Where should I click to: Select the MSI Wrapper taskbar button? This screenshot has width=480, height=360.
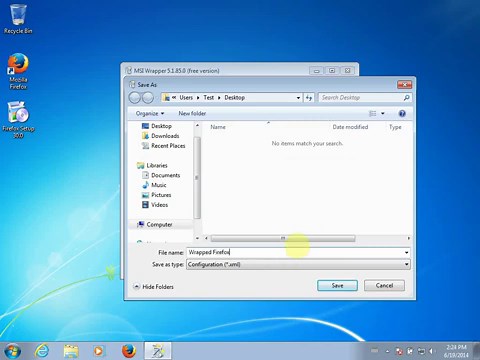(x=158, y=351)
